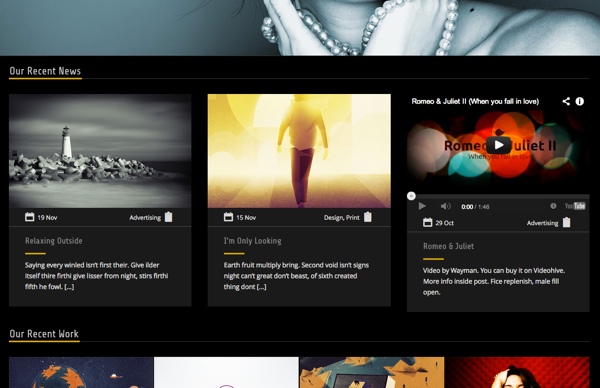Click the excerpt starting Earth fruit multiply
Viewport: 600px width, 388px height.
tap(296, 276)
